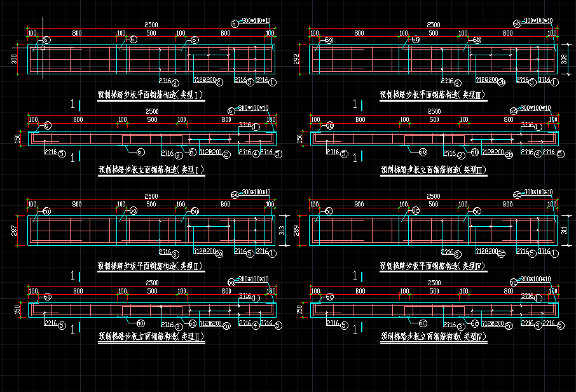Click the 2500 dimension above the Type IV elevation
Screen dimensions: 576x392
coord(434,283)
